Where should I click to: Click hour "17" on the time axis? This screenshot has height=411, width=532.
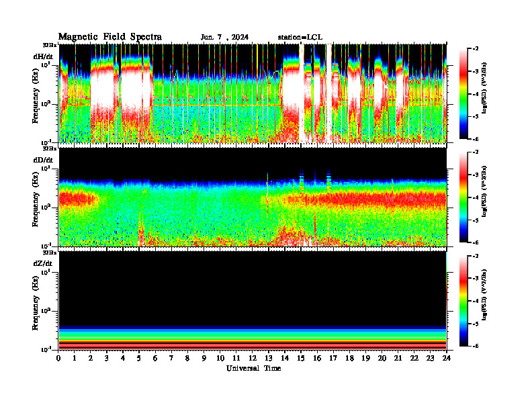pyautogui.click(x=333, y=358)
